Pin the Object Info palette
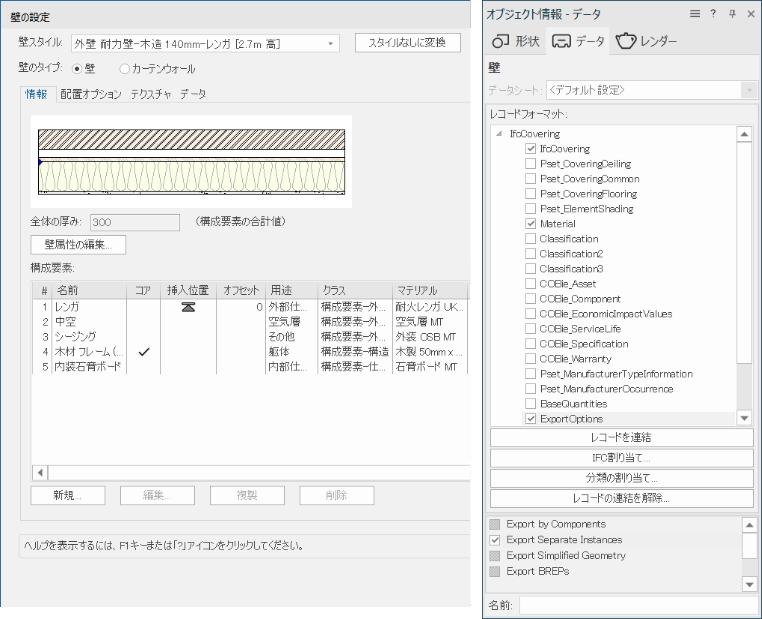This screenshot has height=619, width=762. 732,13
